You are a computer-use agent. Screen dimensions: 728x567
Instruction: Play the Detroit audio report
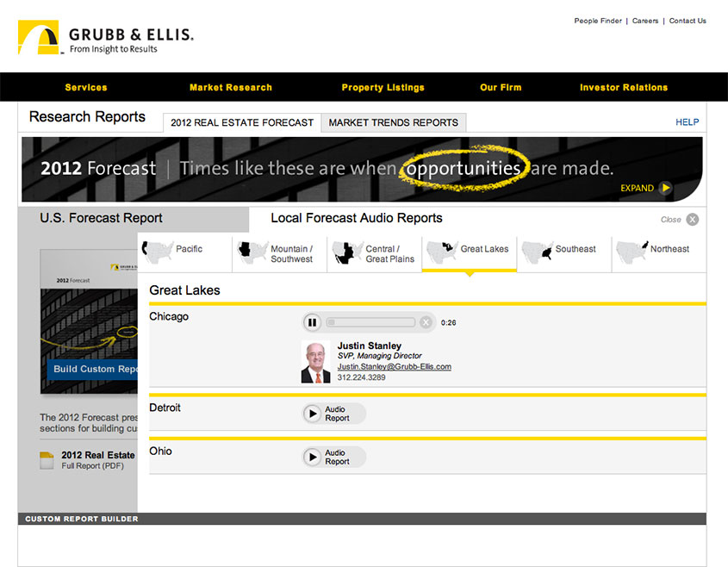point(312,414)
